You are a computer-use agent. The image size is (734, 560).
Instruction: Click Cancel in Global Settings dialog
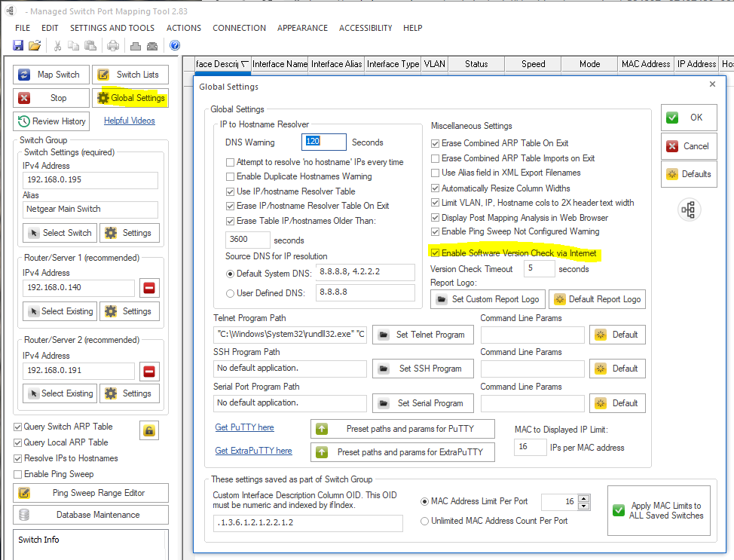[689, 146]
